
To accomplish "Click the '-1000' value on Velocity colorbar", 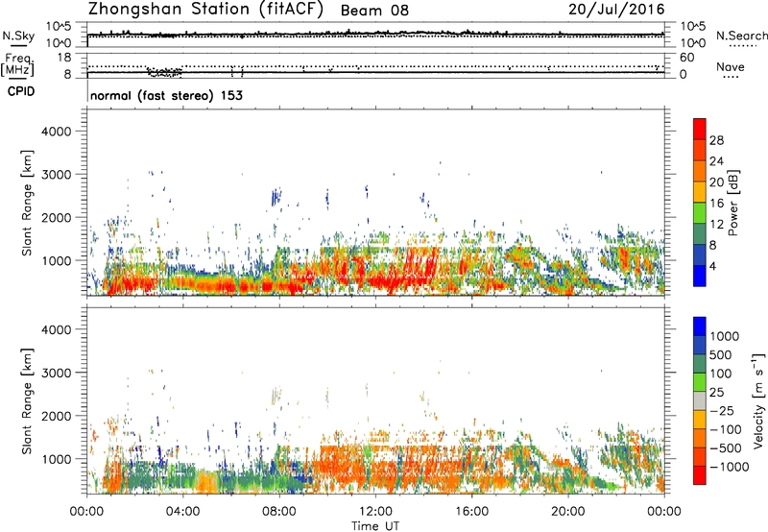I will coord(730,467).
